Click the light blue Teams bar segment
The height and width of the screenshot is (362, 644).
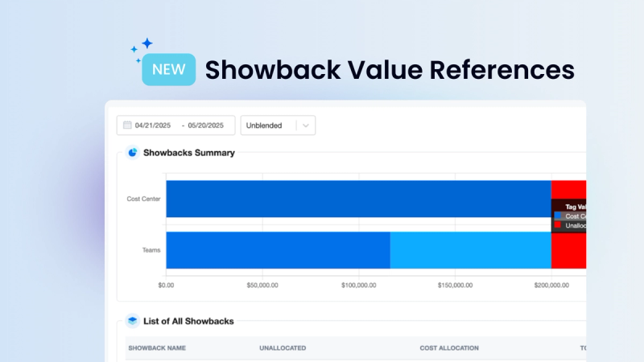[x=471, y=250]
